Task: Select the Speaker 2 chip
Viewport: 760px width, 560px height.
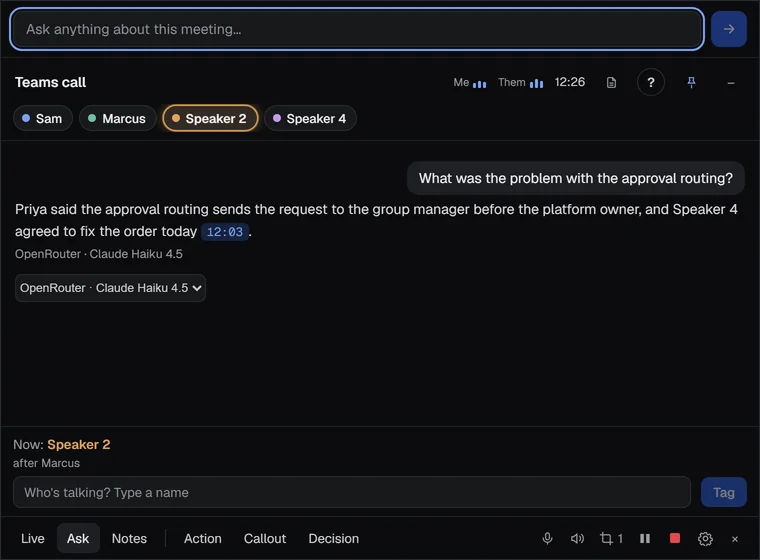Action: (x=210, y=118)
